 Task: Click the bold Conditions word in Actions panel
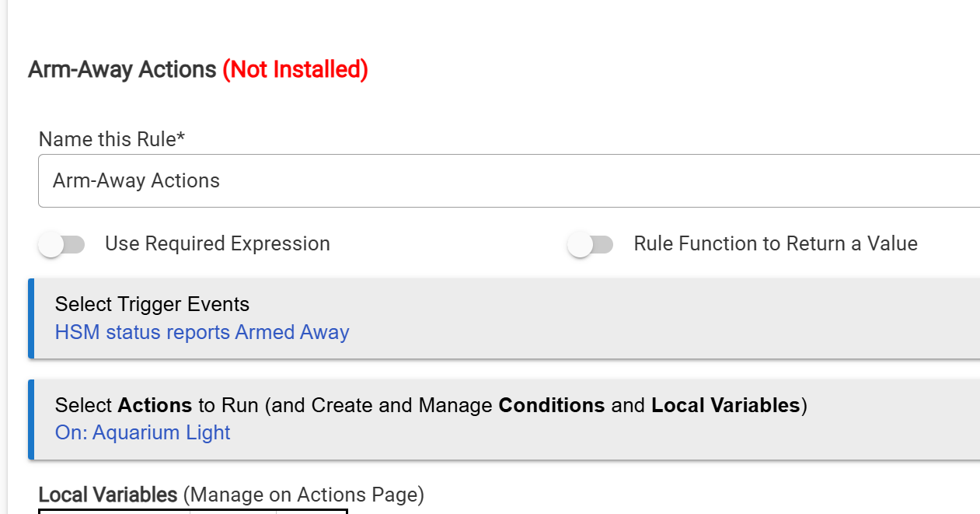551,405
